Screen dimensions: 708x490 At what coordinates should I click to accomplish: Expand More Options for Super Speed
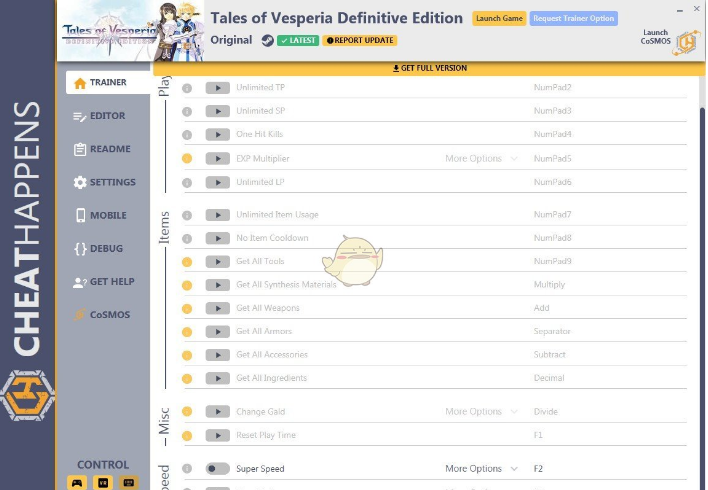coord(481,468)
